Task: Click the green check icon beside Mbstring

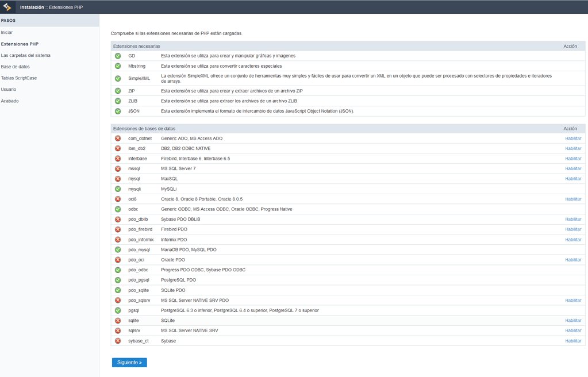Action: coord(119,66)
